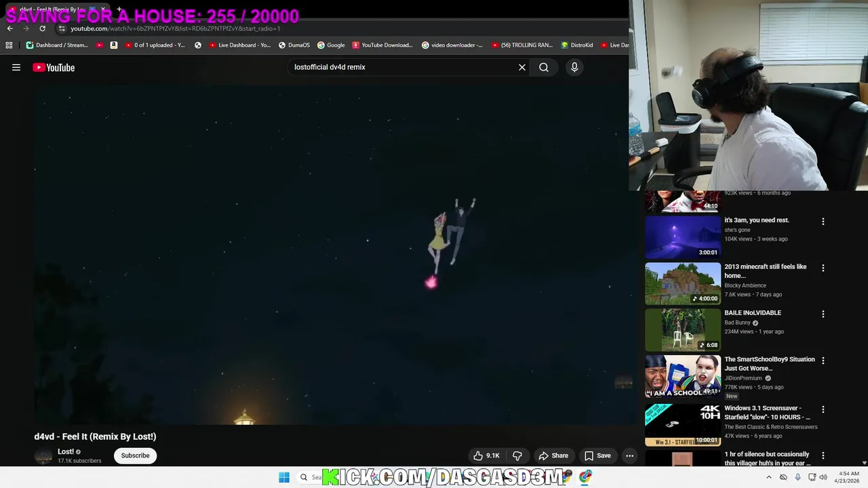The width and height of the screenshot is (868, 488).
Task: Open a new browser tab
Action: [x=119, y=9]
